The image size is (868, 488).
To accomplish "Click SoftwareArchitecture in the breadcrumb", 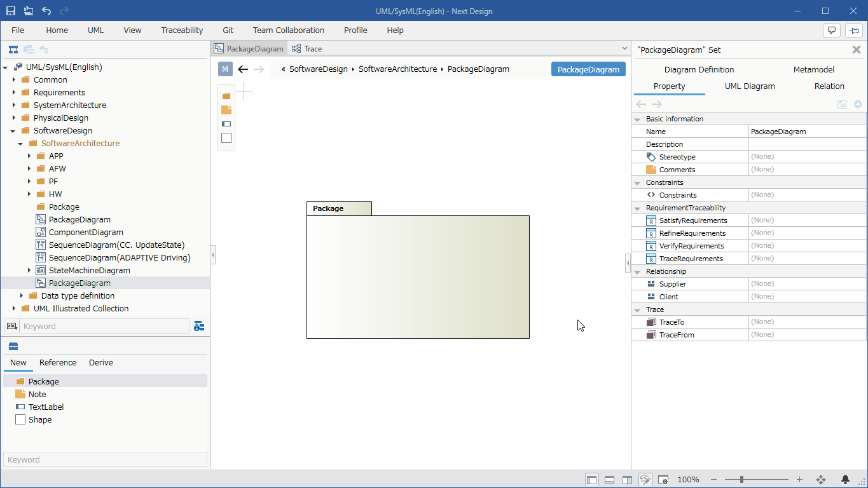I will coord(397,69).
